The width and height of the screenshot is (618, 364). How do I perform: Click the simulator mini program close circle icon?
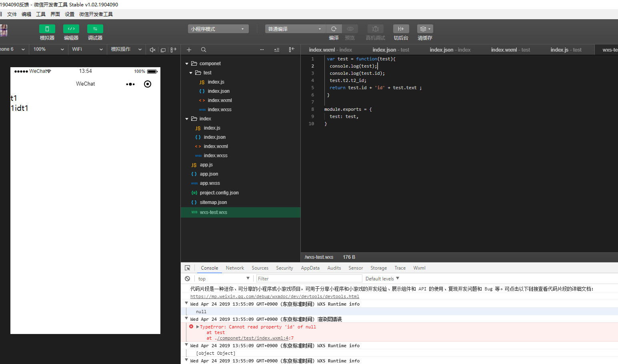(x=148, y=84)
